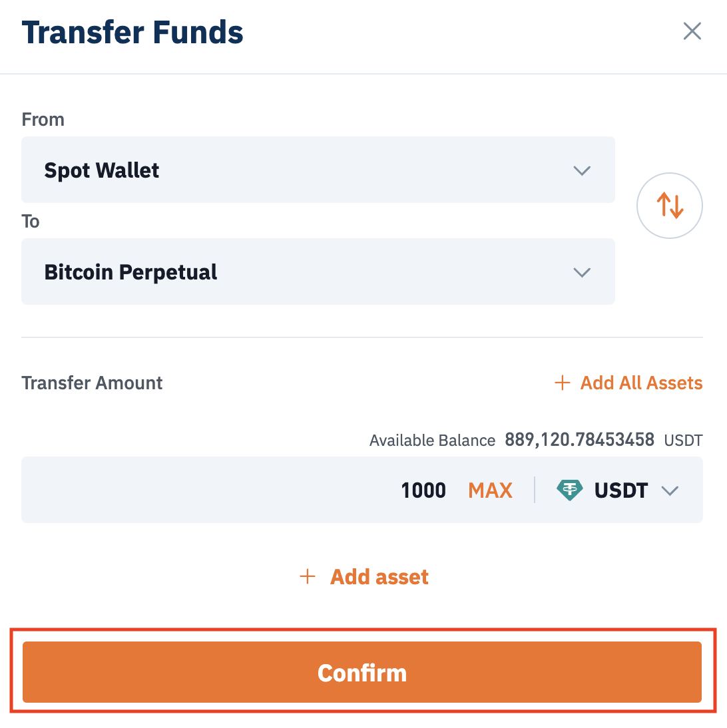Click the plus icon beside Add asset

click(x=308, y=577)
